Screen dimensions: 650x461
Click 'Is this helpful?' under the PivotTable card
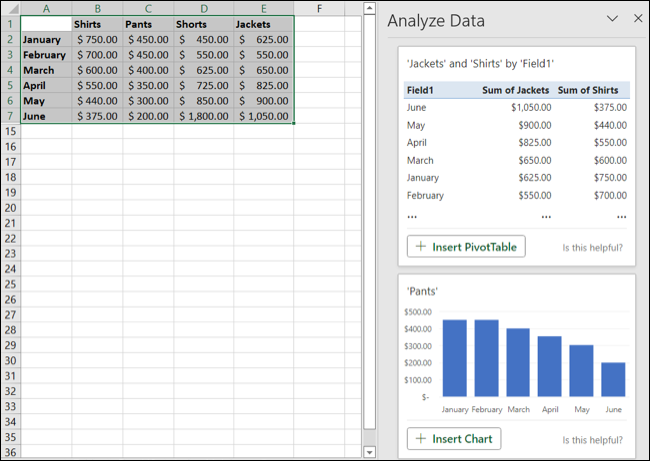tap(592, 247)
